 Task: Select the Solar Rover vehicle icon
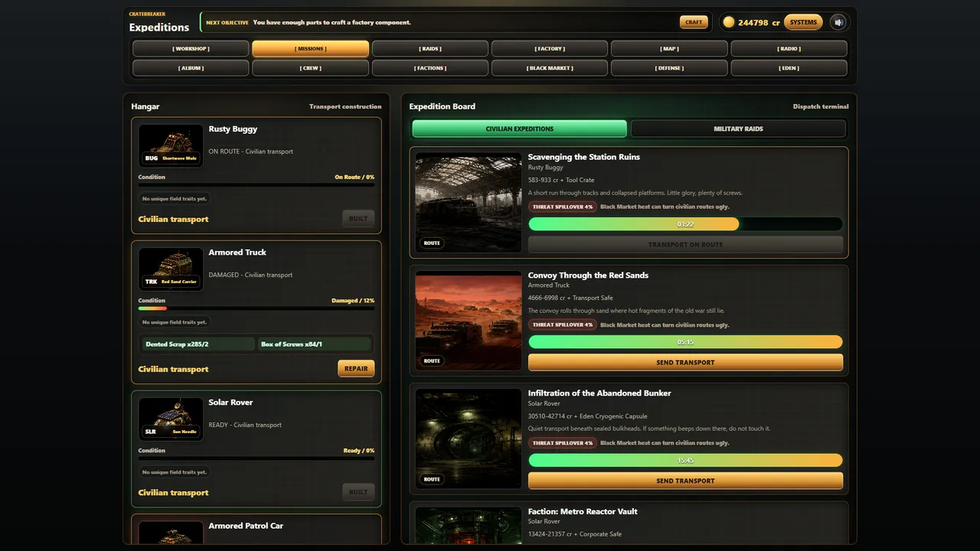pyautogui.click(x=171, y=419)
